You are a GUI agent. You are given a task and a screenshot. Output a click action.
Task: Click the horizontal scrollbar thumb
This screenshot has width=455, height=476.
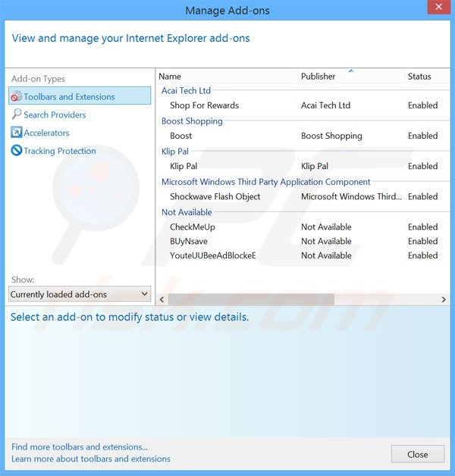(251, 299)
